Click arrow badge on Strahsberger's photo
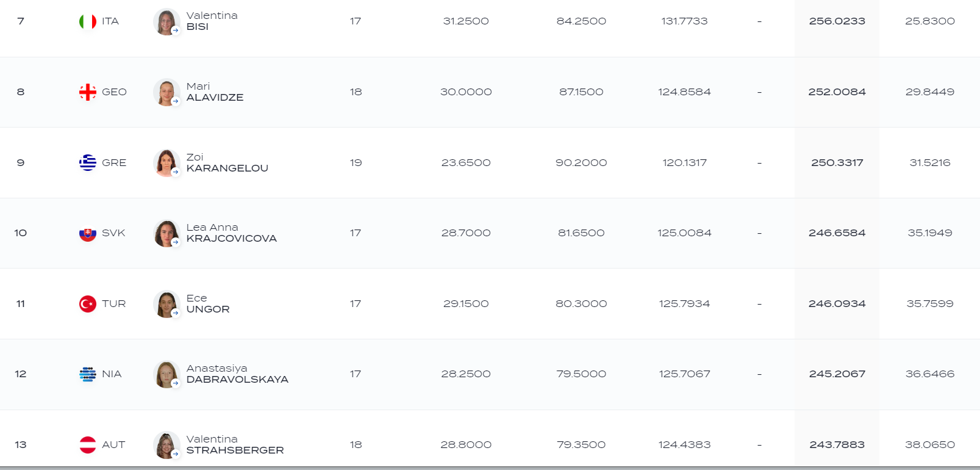Viewport: 980px width, 470px height. pyautogui.click(x=175, y=454)
